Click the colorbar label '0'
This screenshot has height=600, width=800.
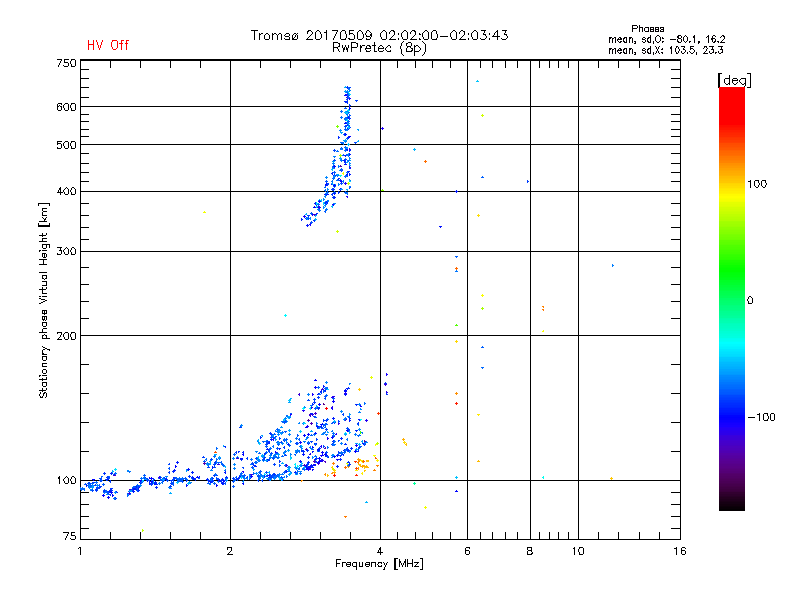(x=750, y=301)
